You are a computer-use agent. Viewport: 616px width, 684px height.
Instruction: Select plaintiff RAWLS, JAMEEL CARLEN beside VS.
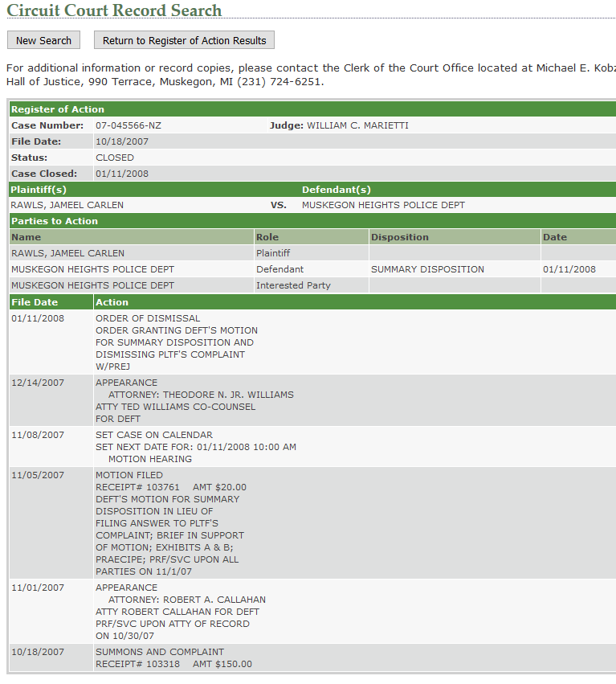[x=67, y=205]
